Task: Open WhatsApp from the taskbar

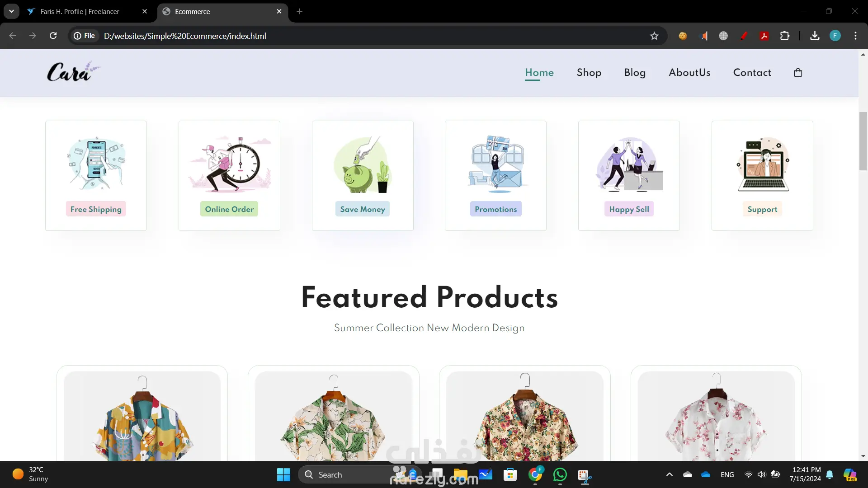Action: pyautogui.click(x=560, y=474)
